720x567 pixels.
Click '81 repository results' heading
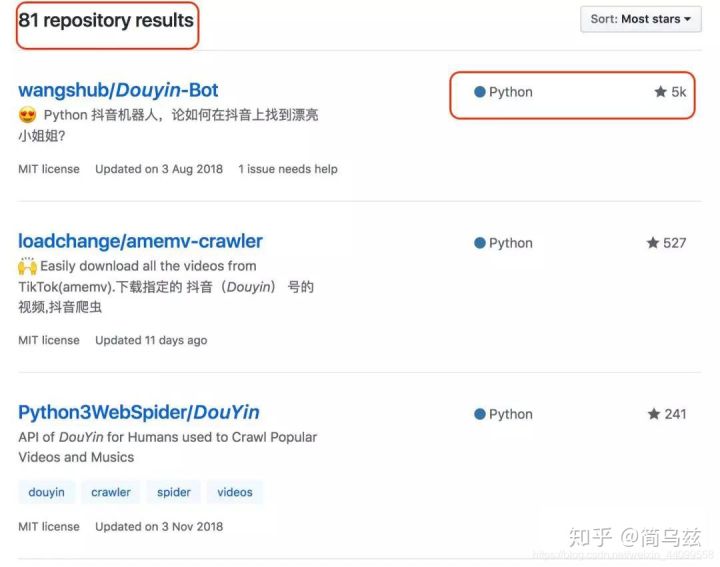pos(106,20)
